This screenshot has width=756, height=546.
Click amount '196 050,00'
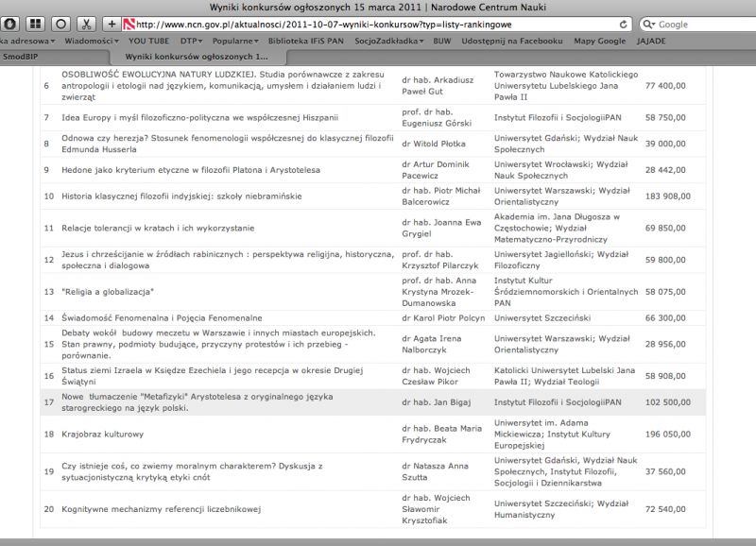668,435
